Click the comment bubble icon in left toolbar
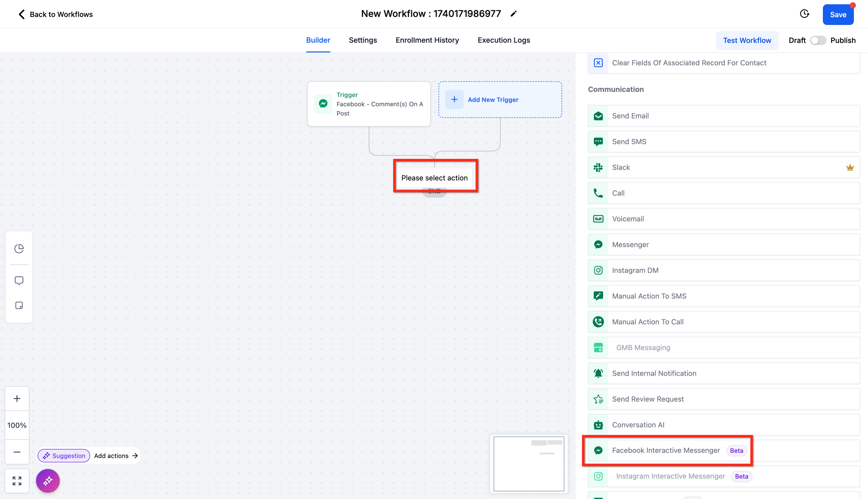Image resolution: width=868 pixels, height=499 pixels. pos(19,280)
